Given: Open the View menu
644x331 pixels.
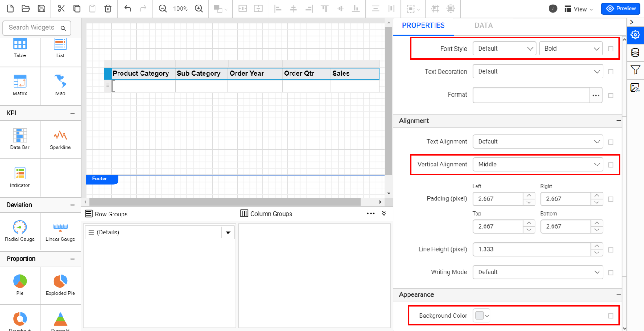Looking at the screenshot, I should pyautogui.click(x=579, y=9).
